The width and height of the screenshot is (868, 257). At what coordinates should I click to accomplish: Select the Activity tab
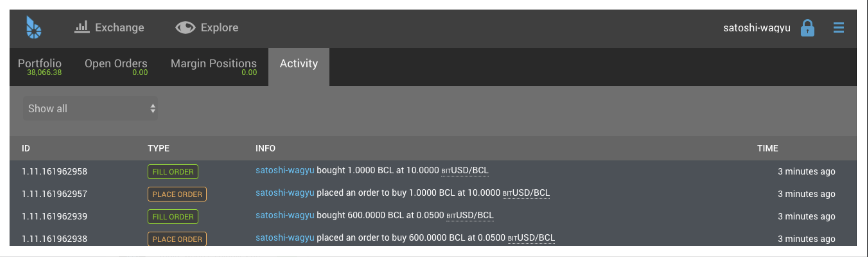pyautogui.click(x=299, y=64)
